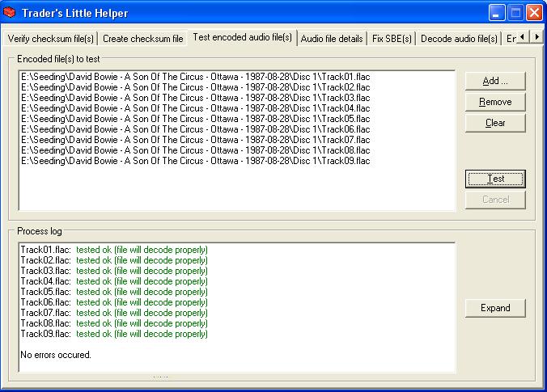Click Track02.flac tested ok log line
Screen dimensions: 547x392
[114, 260]
